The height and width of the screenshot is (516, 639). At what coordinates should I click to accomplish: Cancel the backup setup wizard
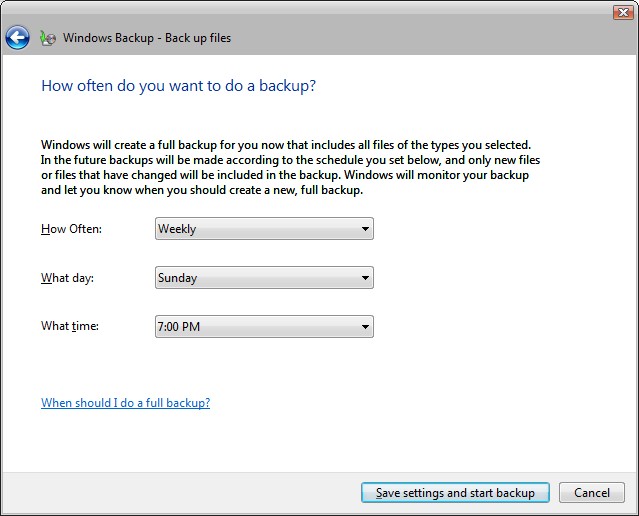tap(592, 493)
